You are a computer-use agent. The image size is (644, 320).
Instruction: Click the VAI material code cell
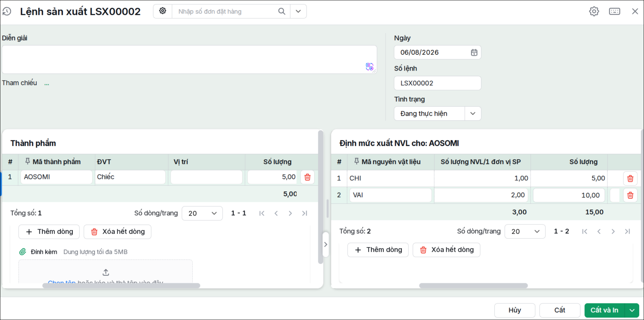point(390,195)
